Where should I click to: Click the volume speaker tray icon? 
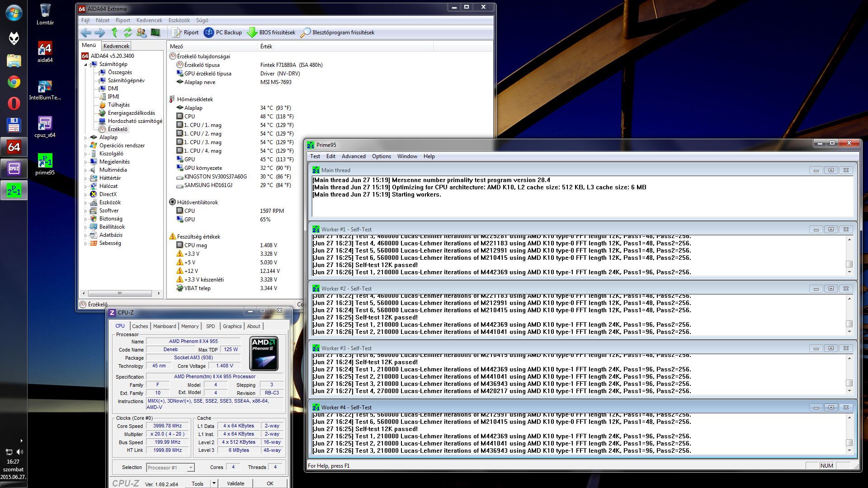19,452
